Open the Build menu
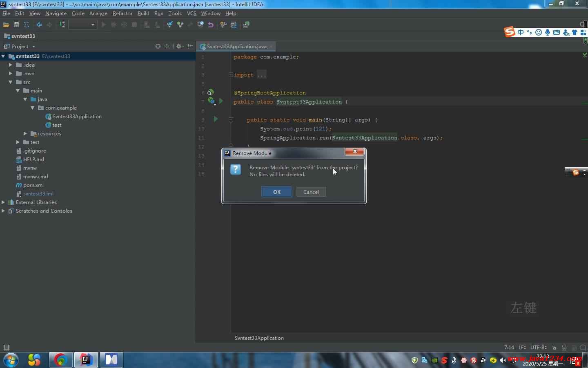The image size is (588, 368). 143,13
